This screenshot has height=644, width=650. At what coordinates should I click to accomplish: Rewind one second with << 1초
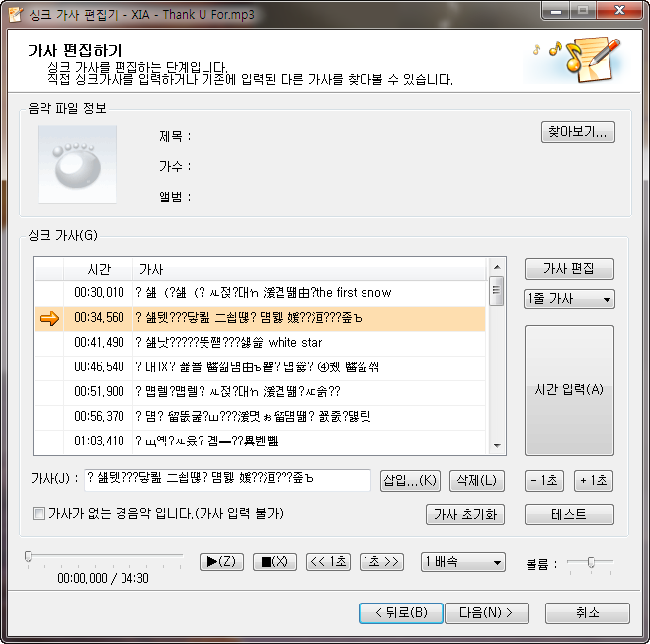point(328,562)
